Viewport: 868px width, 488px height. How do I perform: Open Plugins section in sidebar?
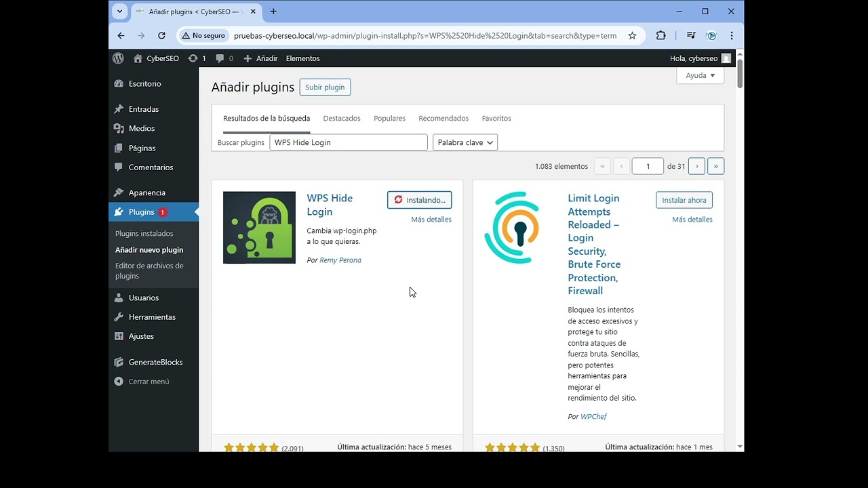click(x=153, y=212)
